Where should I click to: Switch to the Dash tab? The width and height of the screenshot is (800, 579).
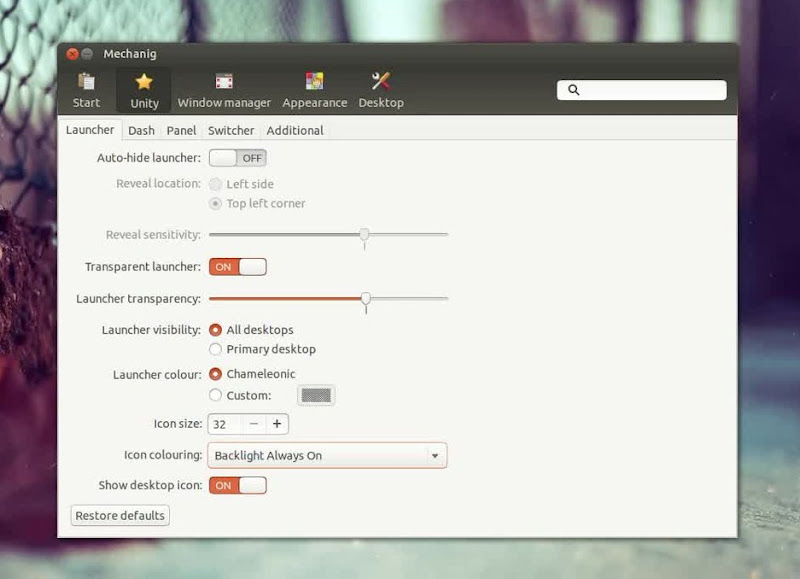[x=141, y=131]
